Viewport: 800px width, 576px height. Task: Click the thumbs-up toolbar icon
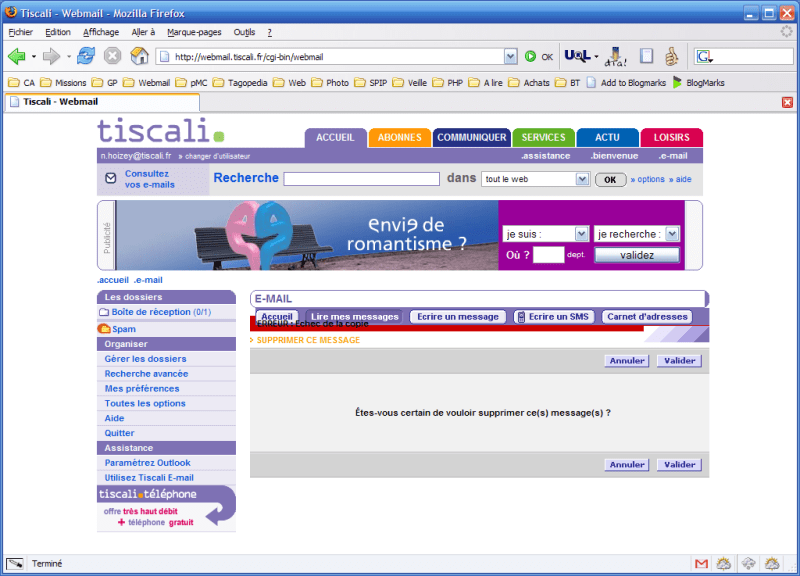pyautogui.click(x=671, y=56)
